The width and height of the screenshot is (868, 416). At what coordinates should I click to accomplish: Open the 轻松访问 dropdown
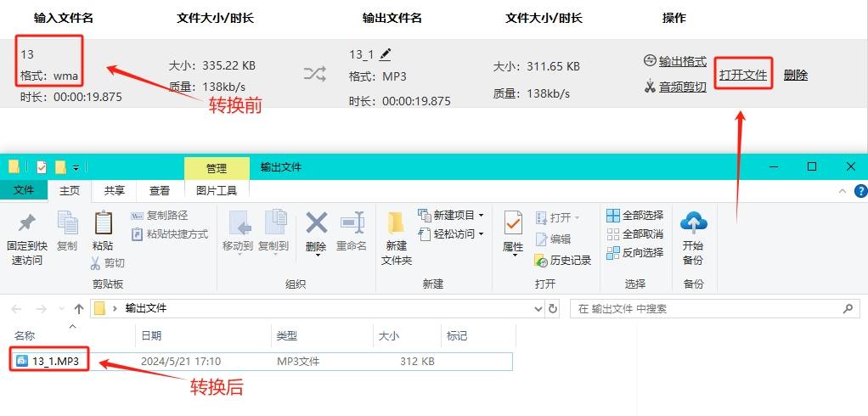[451, 234]
